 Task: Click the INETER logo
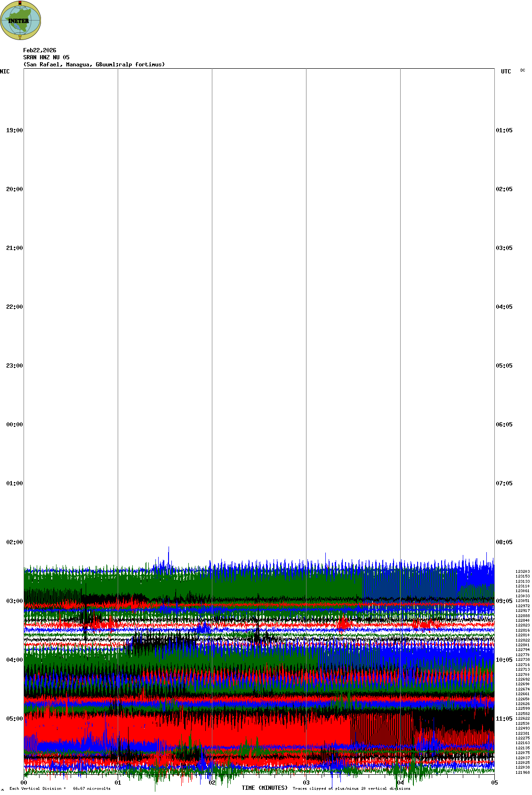coord(21,21)
